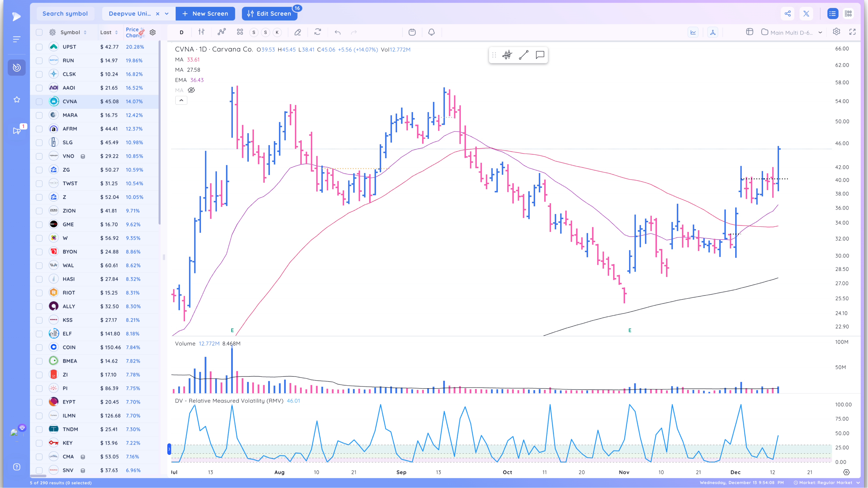
Task: Click the time axis settings gear icon
Action: coord(846,472)
